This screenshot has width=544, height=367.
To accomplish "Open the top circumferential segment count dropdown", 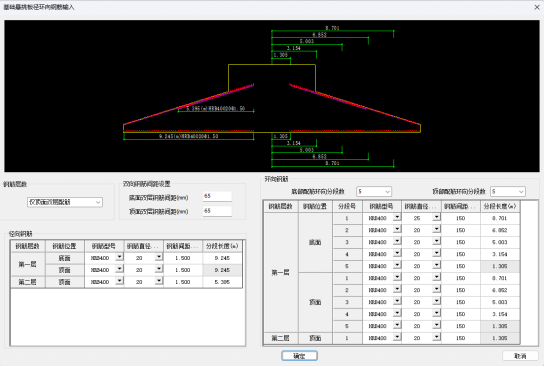I will (508, 191).
